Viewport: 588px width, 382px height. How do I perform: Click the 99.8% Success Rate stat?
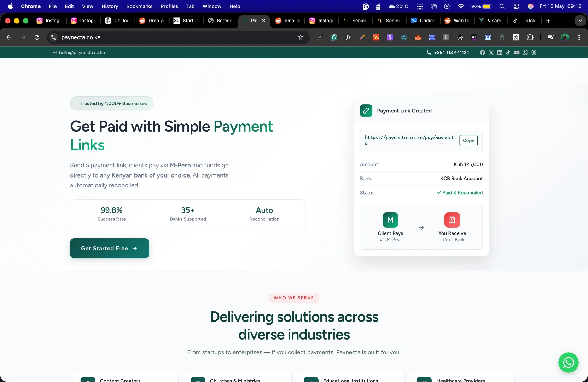112,214
